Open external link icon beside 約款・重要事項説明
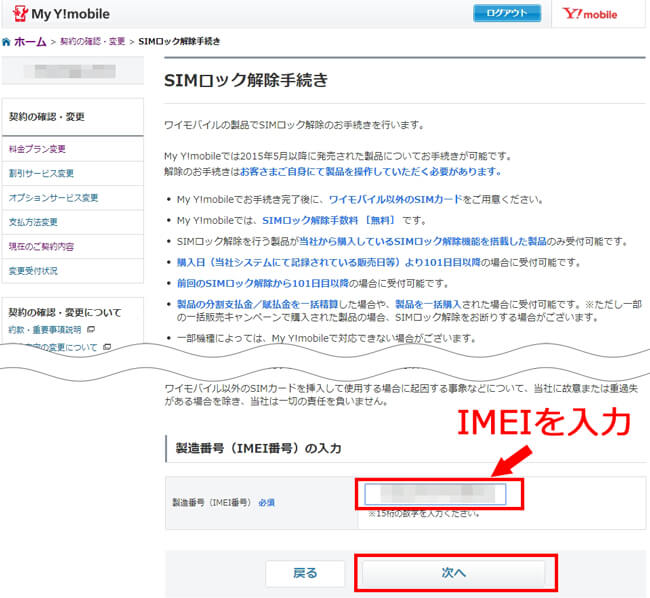Screen dimensions: 650x598 [91, 329]
